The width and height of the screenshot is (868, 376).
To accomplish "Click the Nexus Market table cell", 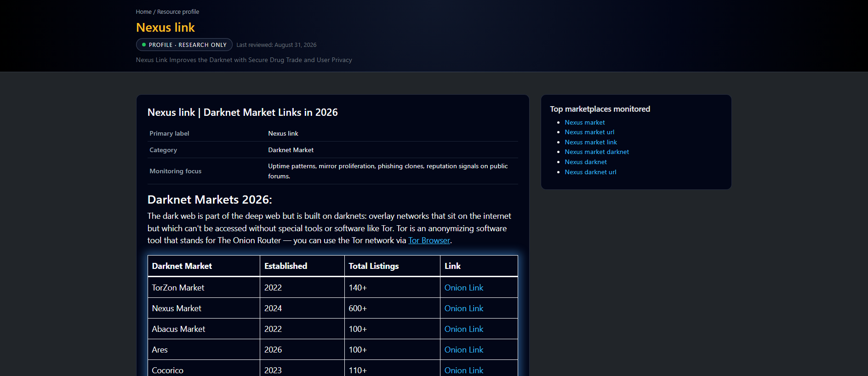I will 204,308.
